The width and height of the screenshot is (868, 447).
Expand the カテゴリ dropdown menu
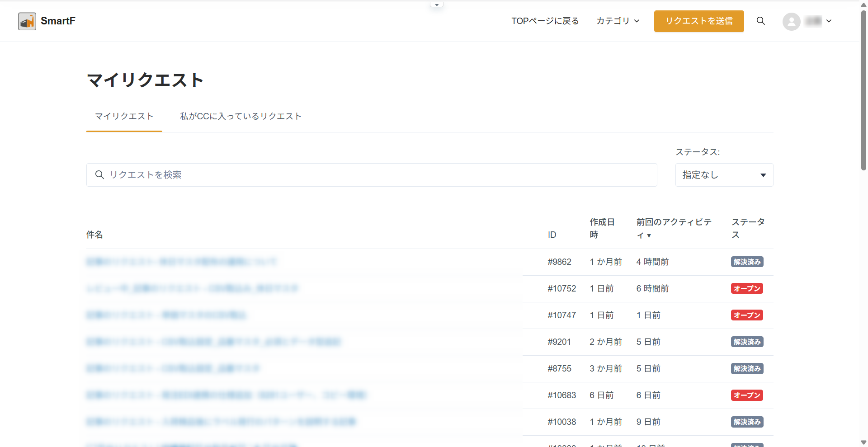618,21
